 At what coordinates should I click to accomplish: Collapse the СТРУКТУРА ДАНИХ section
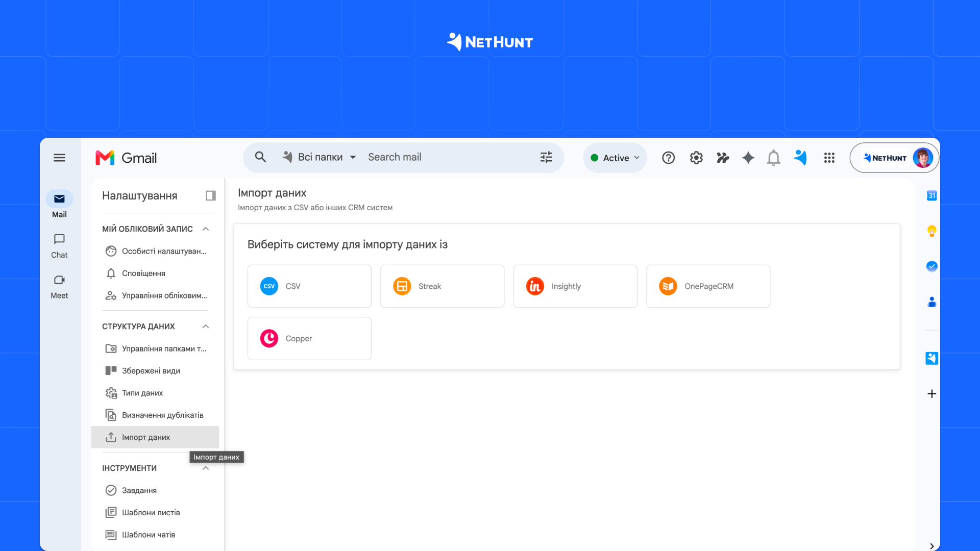coord(206,326)
